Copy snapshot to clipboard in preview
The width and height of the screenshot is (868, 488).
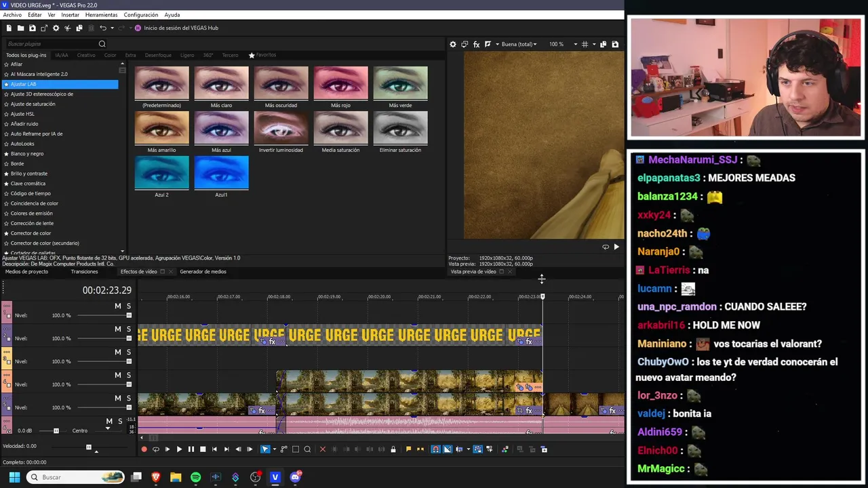(x=603, y=44)
